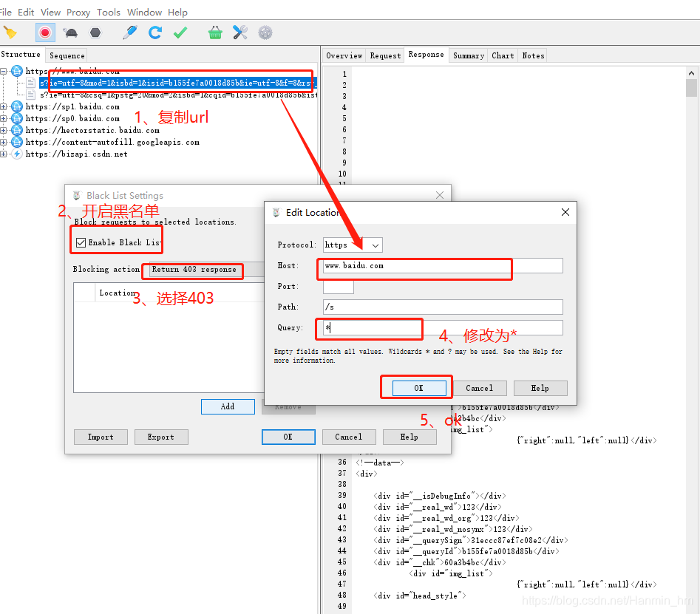Click the green basket icon
The image size is (700, 614).
[215, 33]
